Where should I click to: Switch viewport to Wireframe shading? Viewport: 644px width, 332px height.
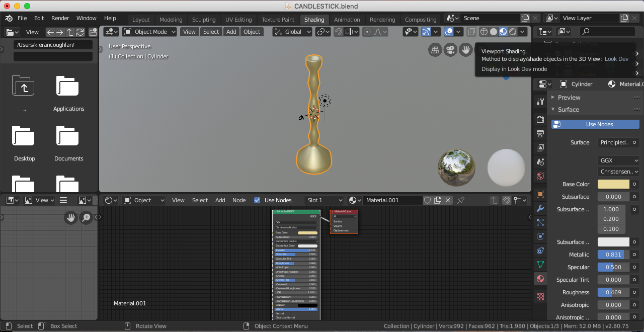tap(484, 32)
